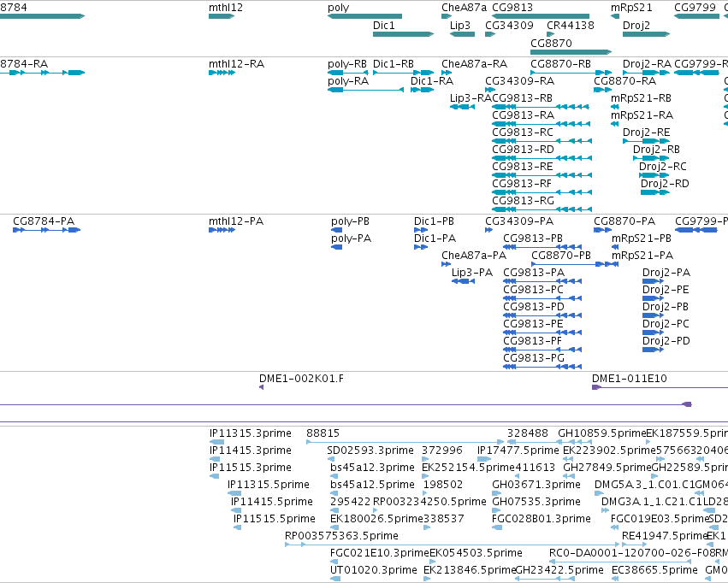Select the mRpS21 gene label
Screen dimensions: 728x583
coord(631,8)
